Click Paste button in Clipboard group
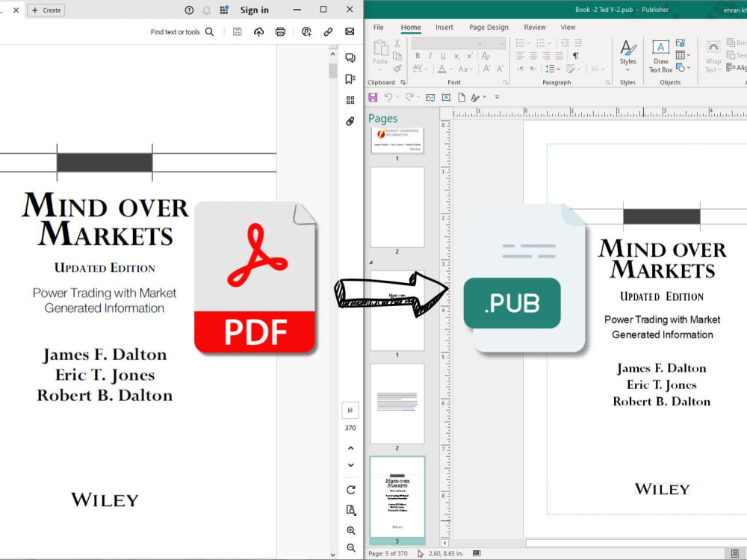Viewport: 747px width, 560px height. [379, 56]
